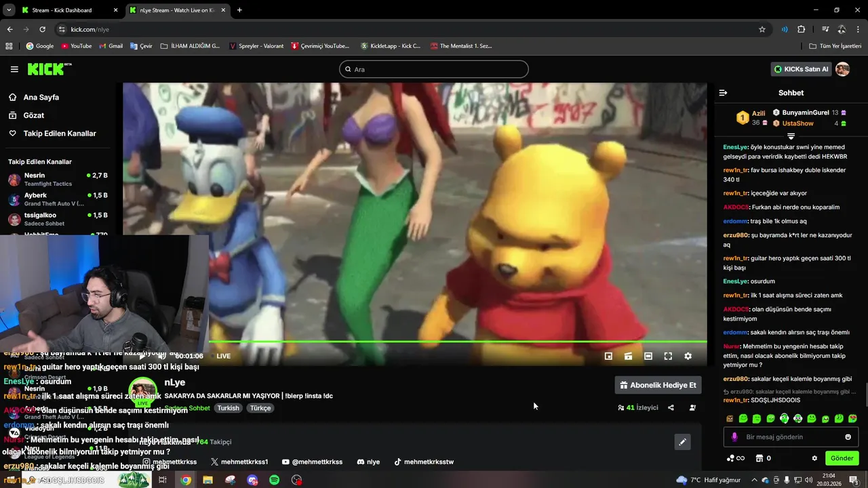Share the stream via share icon

(x=671, y=408)
